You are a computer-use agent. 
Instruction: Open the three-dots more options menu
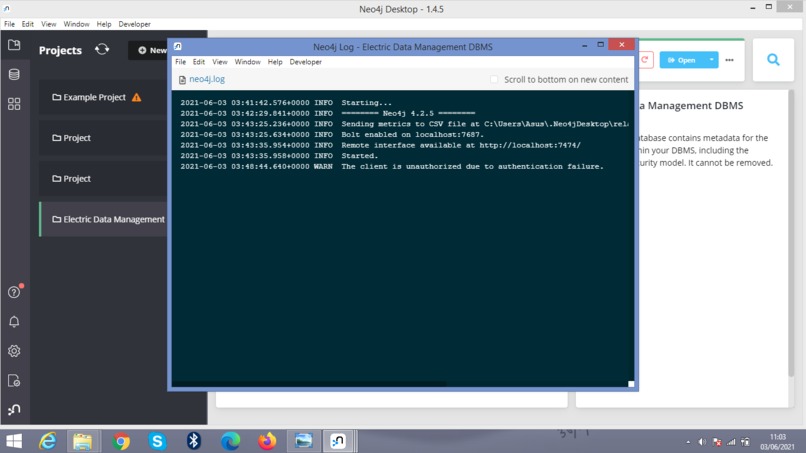click(x=729, y=60)
